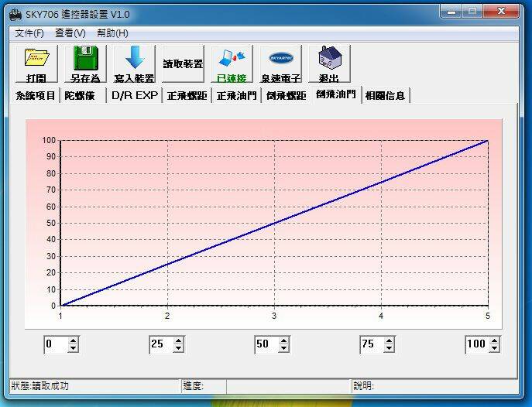Open the 文件(F) menu

pos(29,33)
